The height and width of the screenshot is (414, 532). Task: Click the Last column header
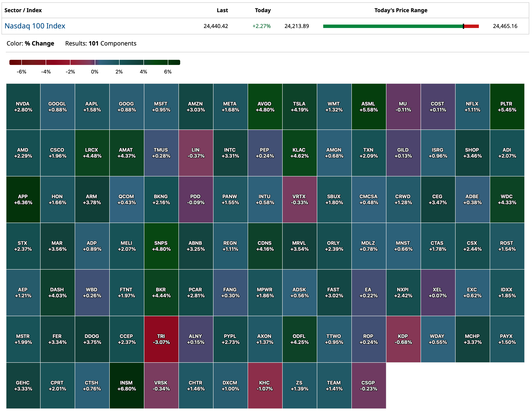[222, 10]
